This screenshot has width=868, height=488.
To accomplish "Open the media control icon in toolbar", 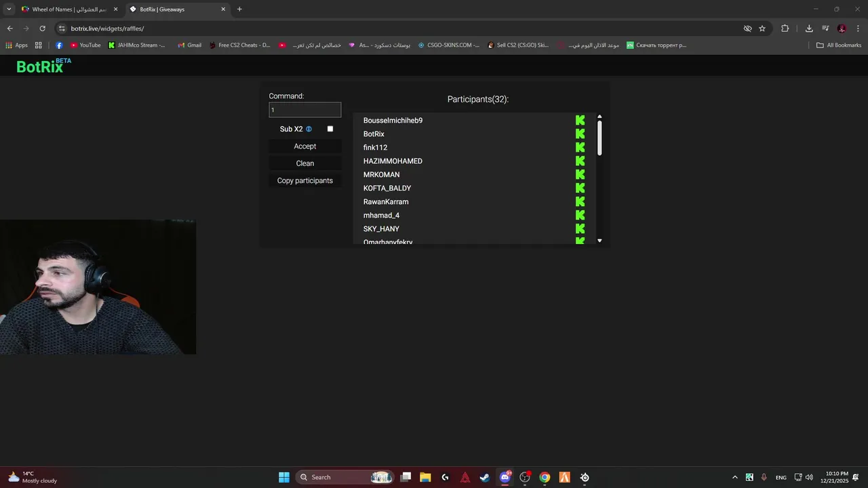I will 825,28.
